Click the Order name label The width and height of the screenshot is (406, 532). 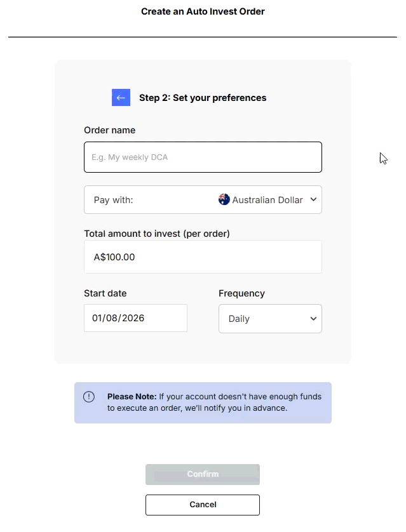coord(109,130)
